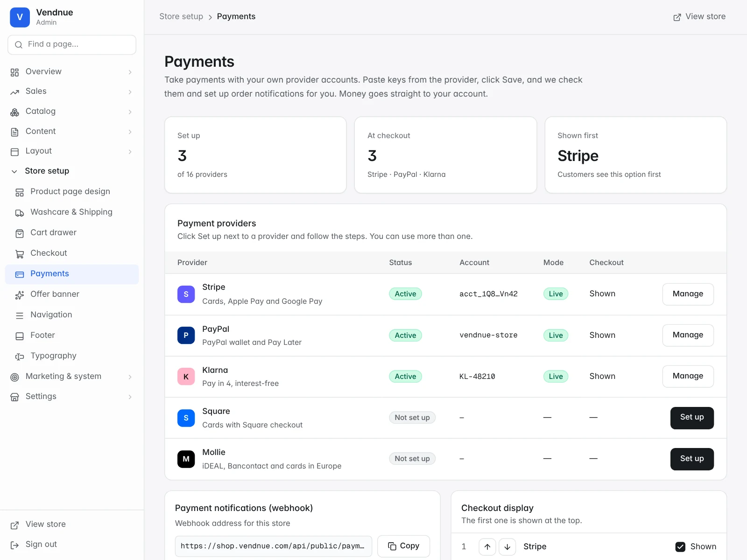Click the Square provider logo icon
747x560 pixels.
pyautogui.click(x=186, y=418)
